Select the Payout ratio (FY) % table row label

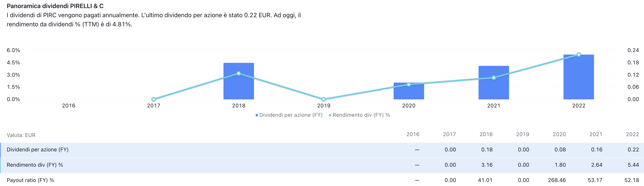[31, 180]
